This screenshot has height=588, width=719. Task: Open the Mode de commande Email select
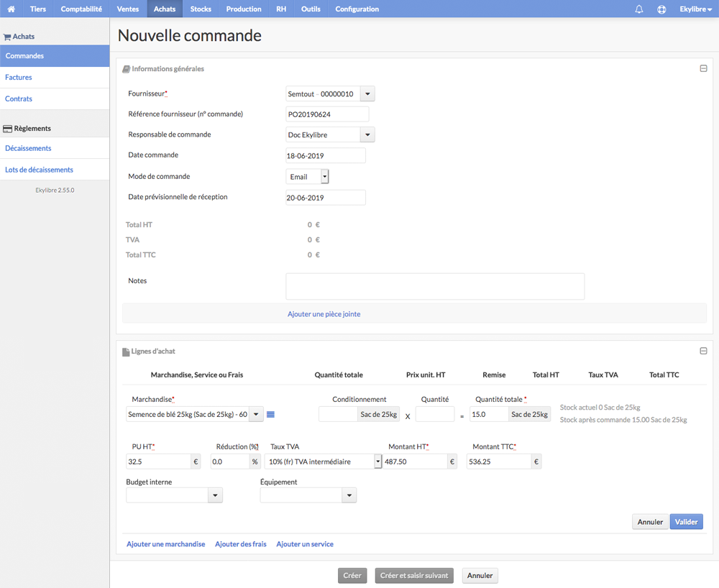coord(307,176)
